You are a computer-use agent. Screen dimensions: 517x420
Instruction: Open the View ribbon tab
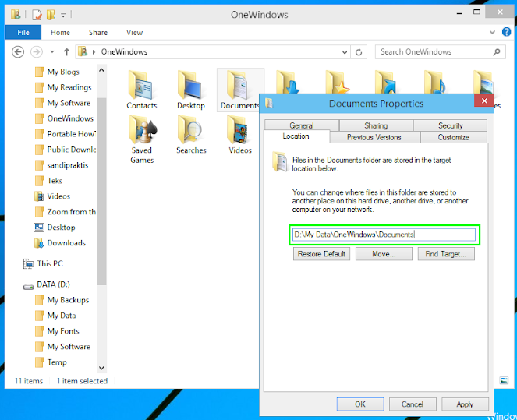click(135, 32)
